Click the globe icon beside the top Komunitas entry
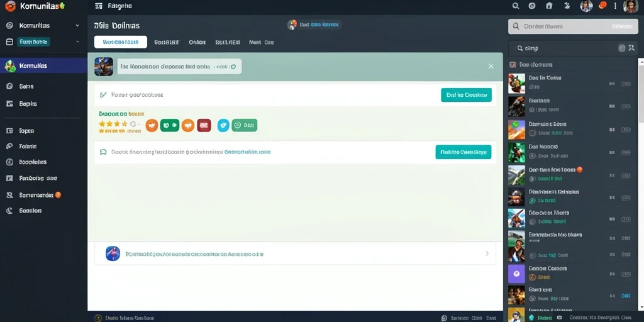644x322 pixels. (x=10, y=25)
